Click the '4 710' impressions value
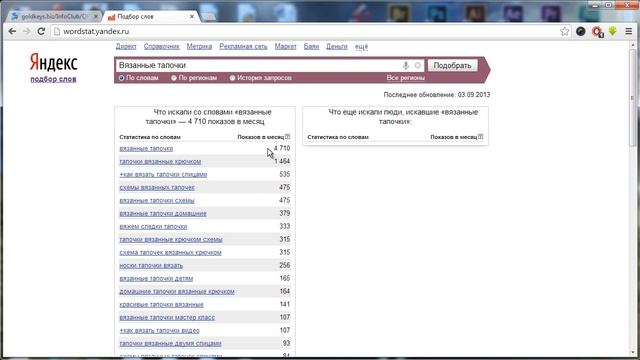The height and width of the screenshot is (360, 640). 282,149
